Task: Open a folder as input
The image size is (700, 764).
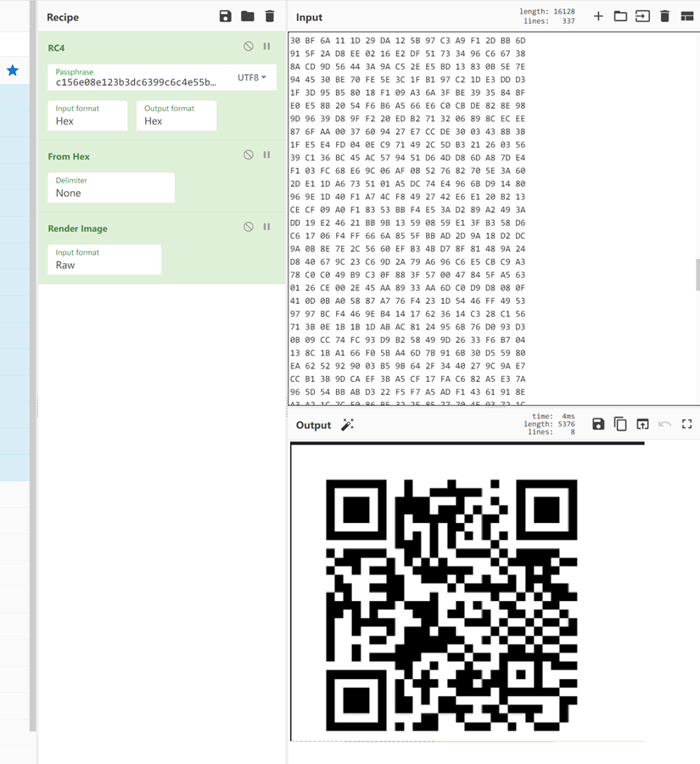Action: [620, 17]
